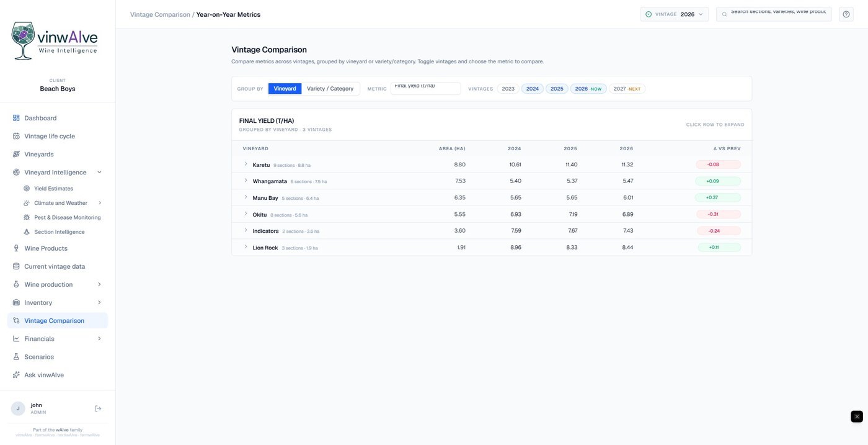Expand the Karetu vineyard row
This screenshot has width=868, height=445.
click(492, 164)
